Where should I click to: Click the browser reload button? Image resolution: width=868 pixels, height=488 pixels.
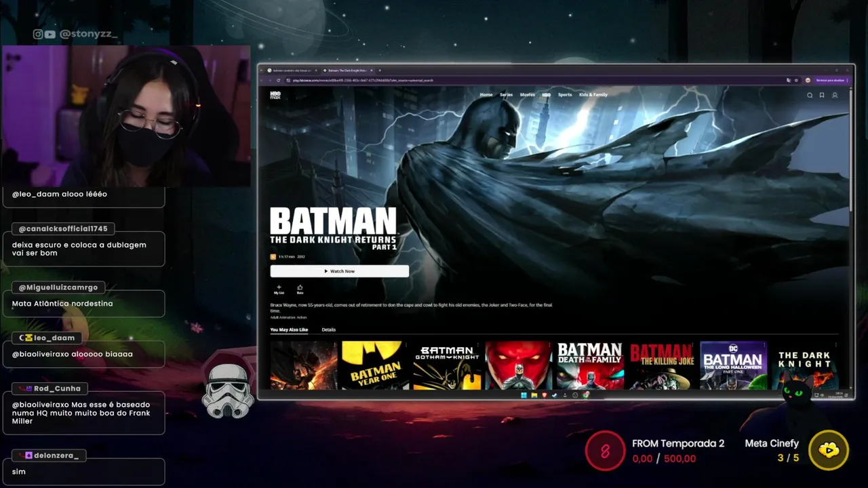coord(278,80)
